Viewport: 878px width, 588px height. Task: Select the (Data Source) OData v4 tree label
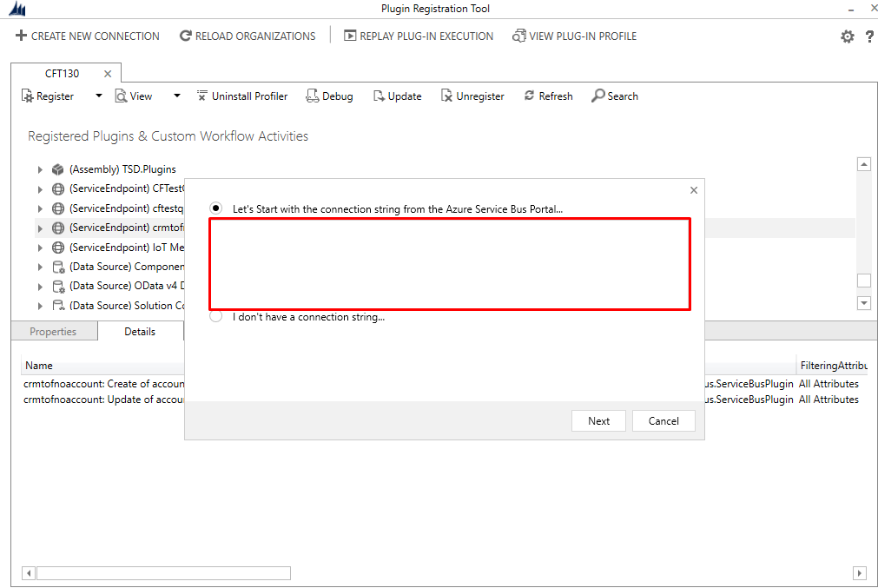[x=127, y=286]
